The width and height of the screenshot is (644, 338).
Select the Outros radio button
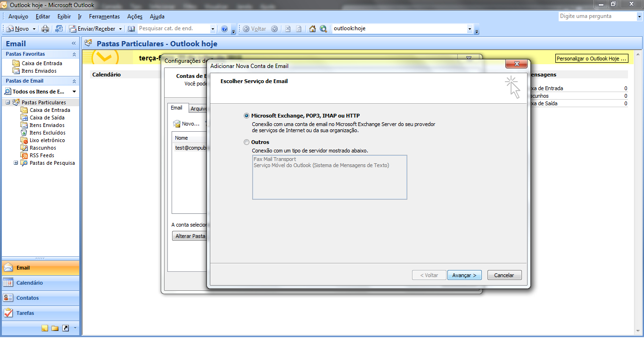[247, 142]
